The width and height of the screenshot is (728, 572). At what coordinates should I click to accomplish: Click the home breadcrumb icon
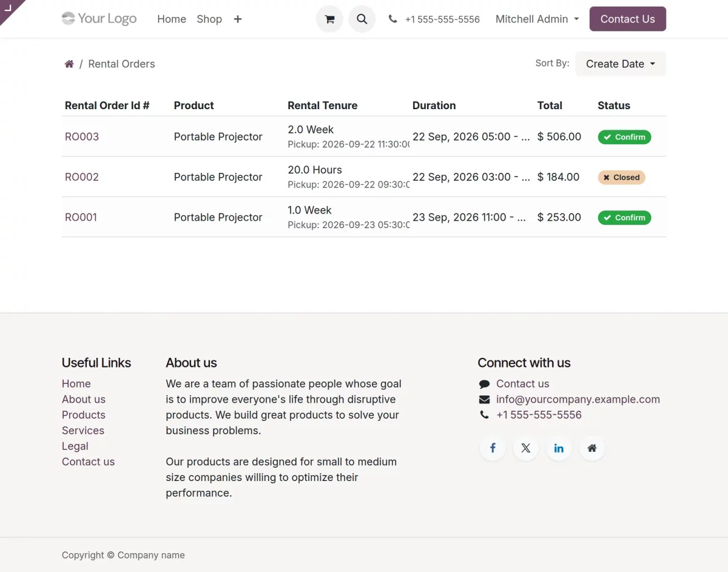tap(69, 64)
